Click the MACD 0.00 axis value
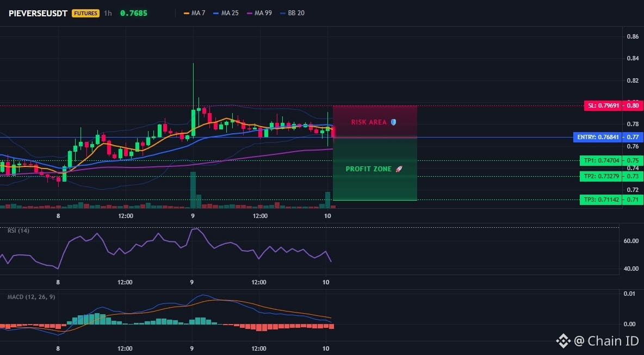Image resolution: width=644 pixels, height=355 pixels. [x=629, y=324]
